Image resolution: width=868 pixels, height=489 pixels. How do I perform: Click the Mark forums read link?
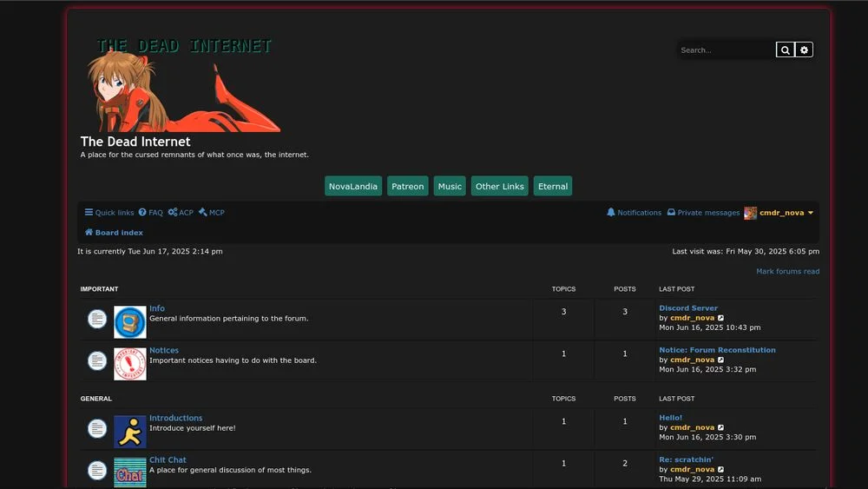click(787, 271)
